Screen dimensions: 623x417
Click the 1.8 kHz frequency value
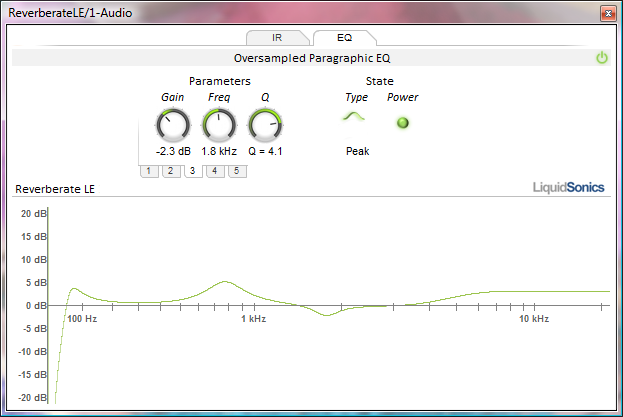point(219,151)
